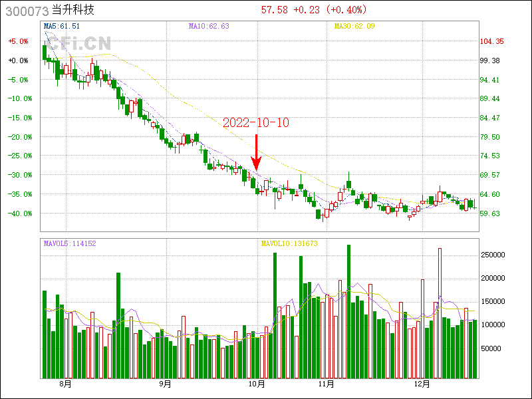Click the 2022-10-10 date annotation
This screenshot has width=532, height=399.
coord(256,123)
